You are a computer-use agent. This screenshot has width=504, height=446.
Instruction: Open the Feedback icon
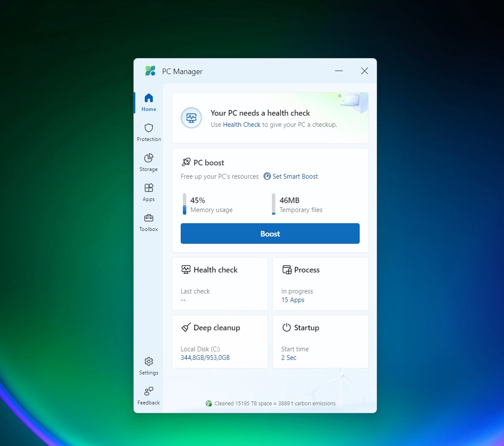[x=149, y=391]
